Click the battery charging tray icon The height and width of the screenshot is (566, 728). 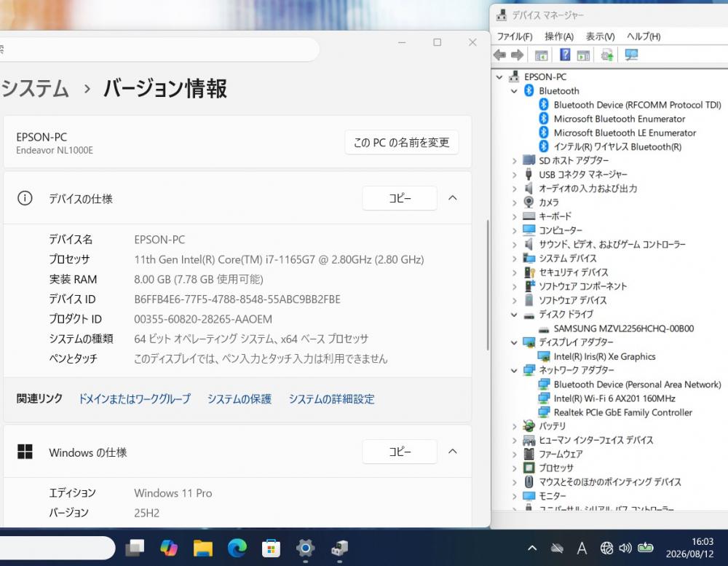(645, 548)
